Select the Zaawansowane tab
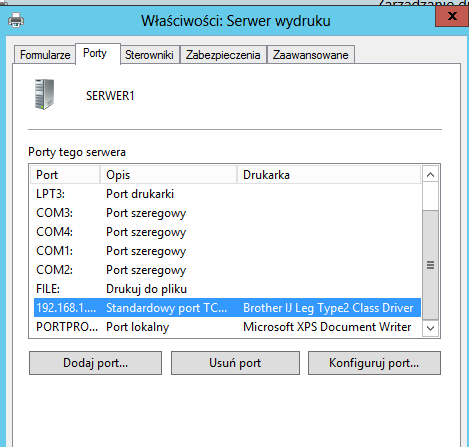 [x=311, y=55]
